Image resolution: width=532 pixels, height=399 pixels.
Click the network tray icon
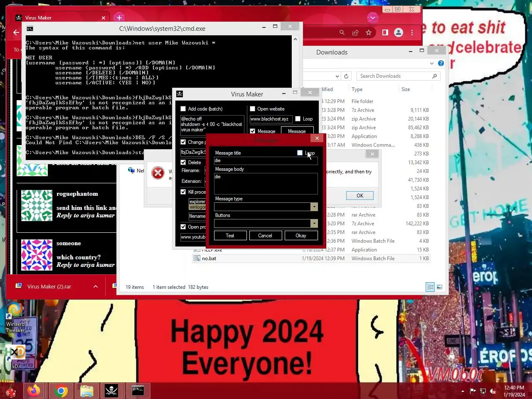(483, 391)
